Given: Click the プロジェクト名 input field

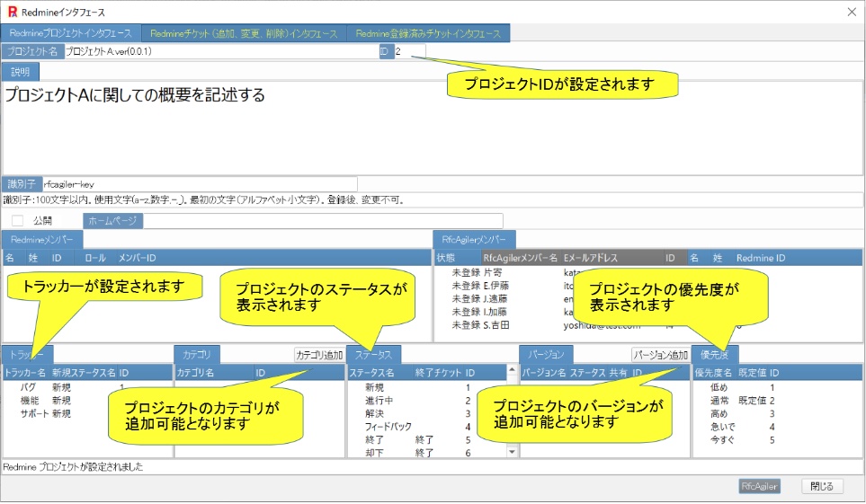Looking at the screenshot, I should pos(221,51).
